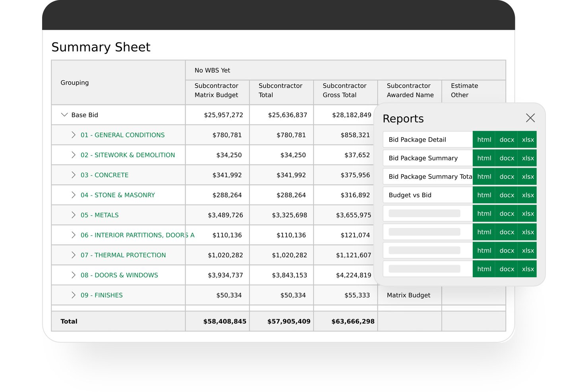
Task: Open the 09 - FINISHES link
Action: click(102, 295)
